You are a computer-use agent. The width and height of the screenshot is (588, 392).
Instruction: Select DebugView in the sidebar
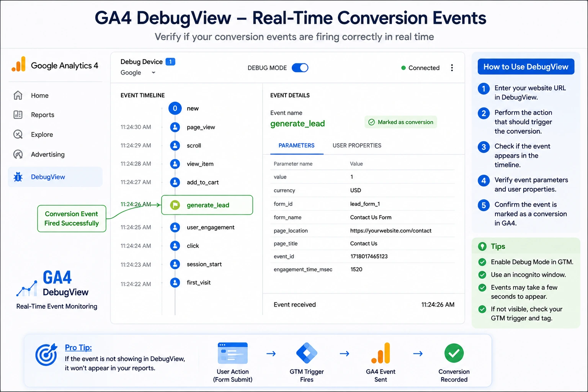point(55,177)
